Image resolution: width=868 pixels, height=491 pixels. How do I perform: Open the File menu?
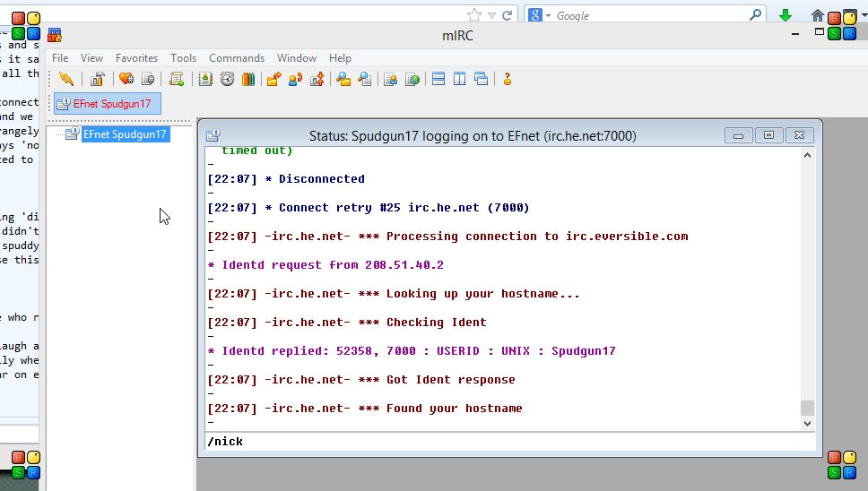coord(60,58)
